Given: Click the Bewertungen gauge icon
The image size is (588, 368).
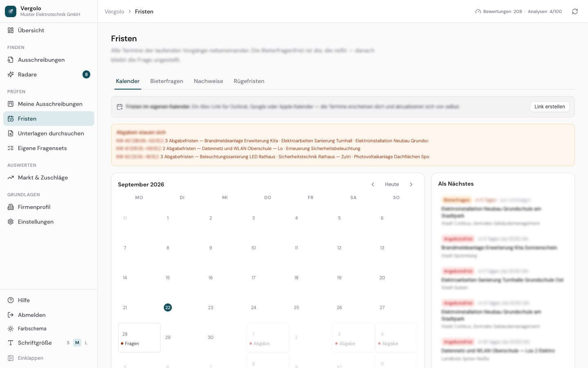Looking at the screenshot, I should pyautogui.click(x=478, y=11).
